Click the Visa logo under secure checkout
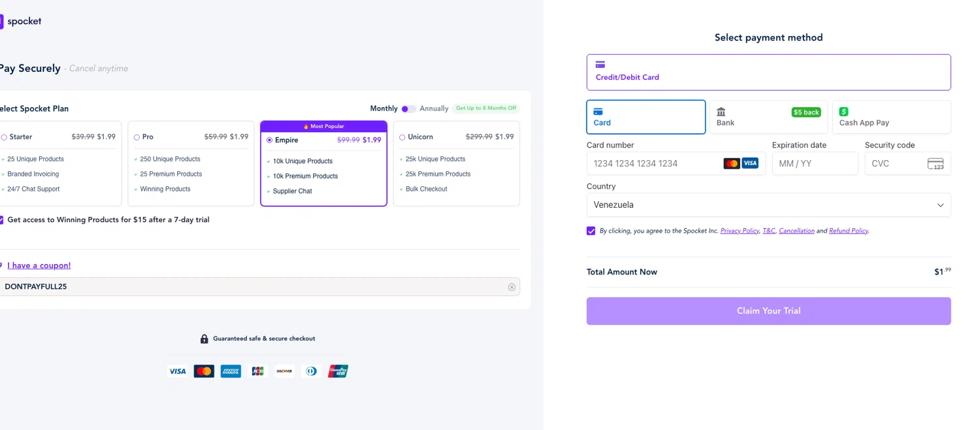Image resolution: width=980 pixels, height=430 pixels. [x=177, y=371]
